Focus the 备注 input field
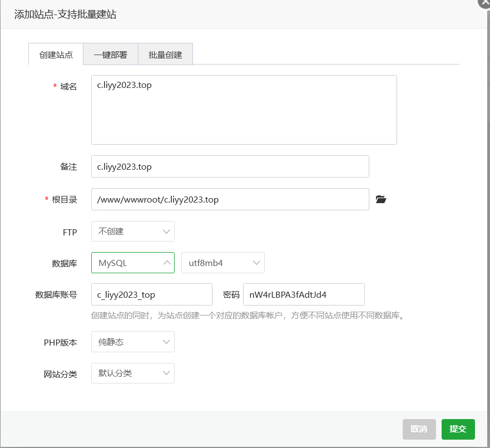 [230, 166]
